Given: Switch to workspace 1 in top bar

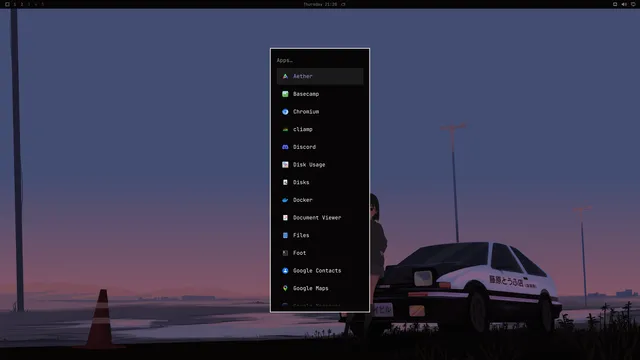Looking at the screenshot, I should click(x=14, y=4).
